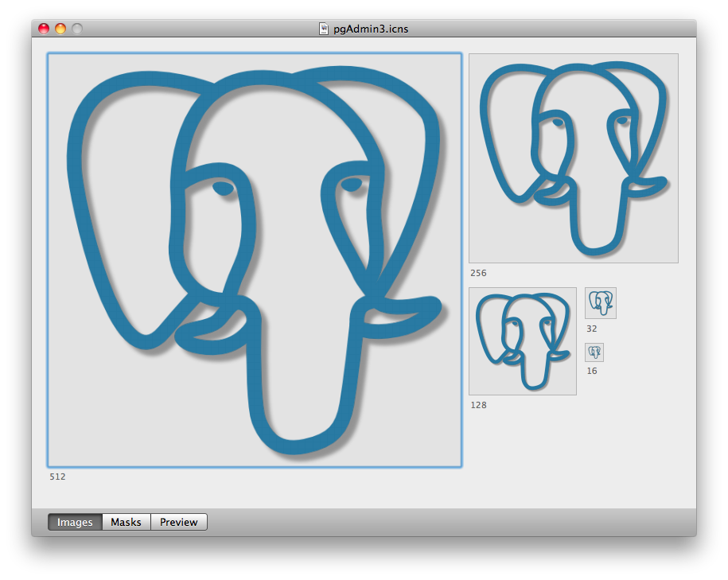Screen dimensions: 728x580
Task: Click the "32" size label
Action: click(x=591, y=329)
